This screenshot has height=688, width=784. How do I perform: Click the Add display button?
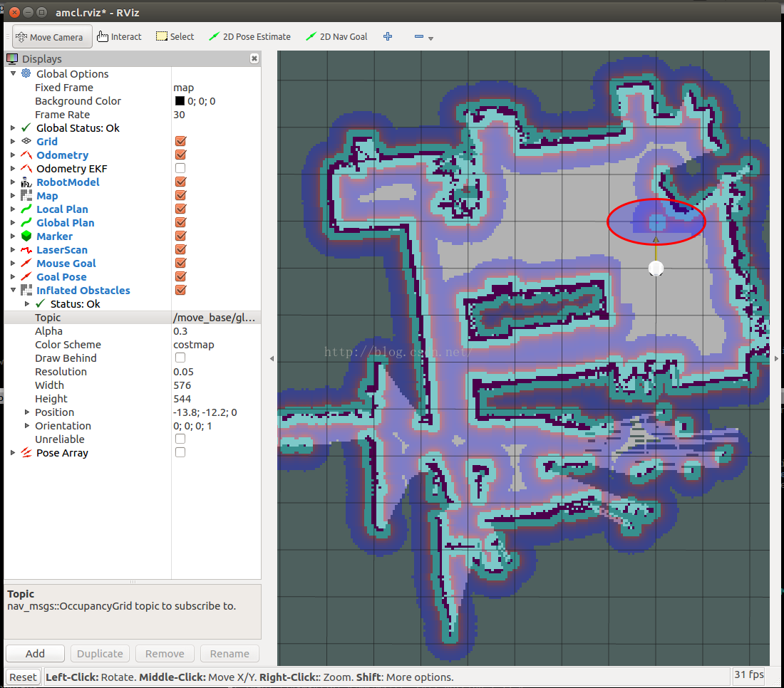point(35,653)
